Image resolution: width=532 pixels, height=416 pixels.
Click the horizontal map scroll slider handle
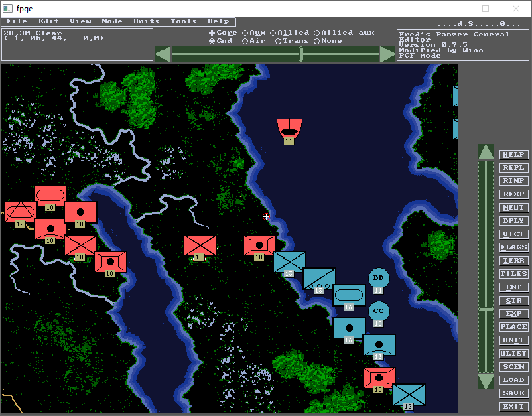click(300, 54)
